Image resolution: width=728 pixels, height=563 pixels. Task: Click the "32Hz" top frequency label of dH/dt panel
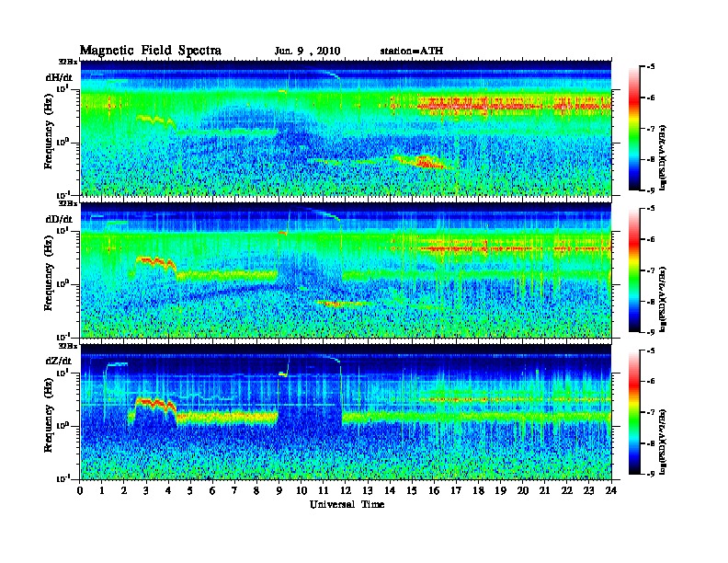click(68, 62)
